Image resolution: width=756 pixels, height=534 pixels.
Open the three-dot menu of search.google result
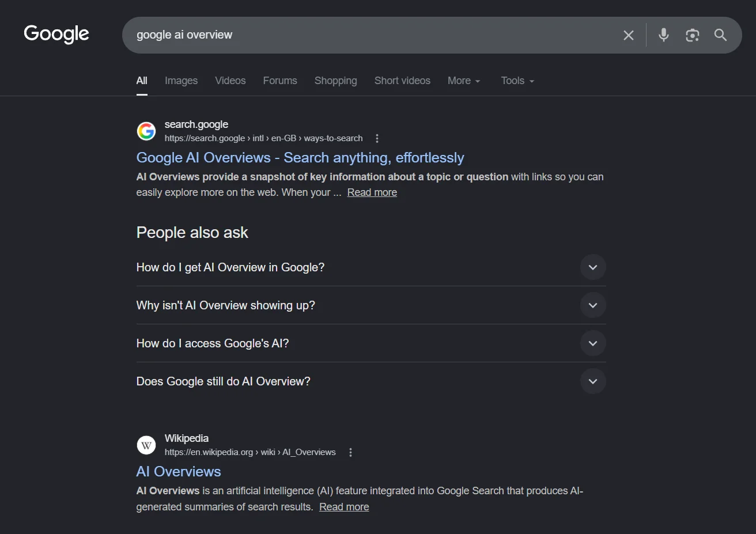pyautogui.click(x=377, y=138)
